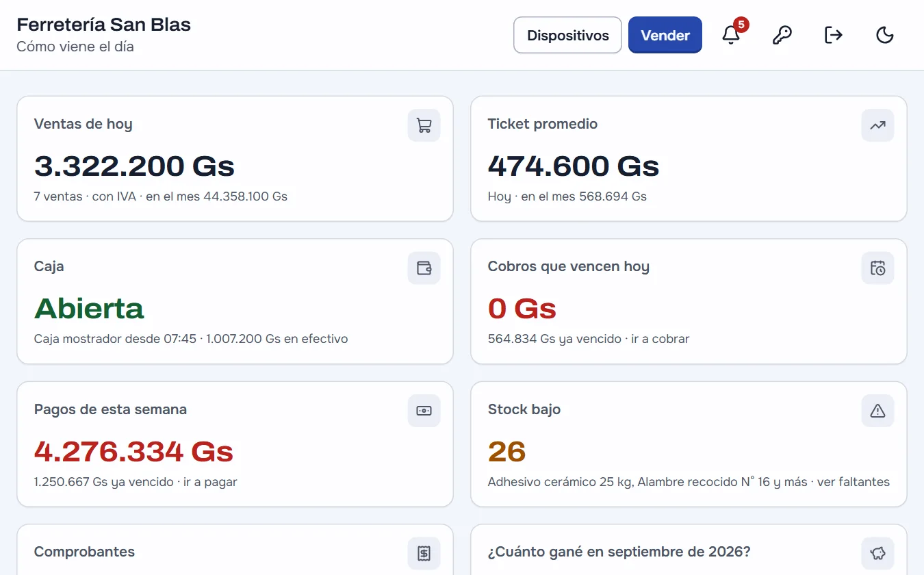Click the 4.276.334 Gs payments amount

(x=133, y=452)
